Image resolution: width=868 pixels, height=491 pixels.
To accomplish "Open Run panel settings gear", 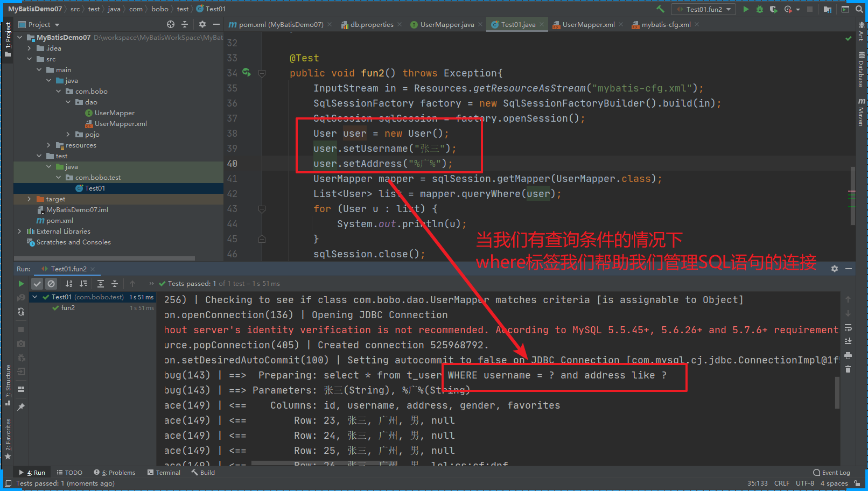I will click(835, 269).
